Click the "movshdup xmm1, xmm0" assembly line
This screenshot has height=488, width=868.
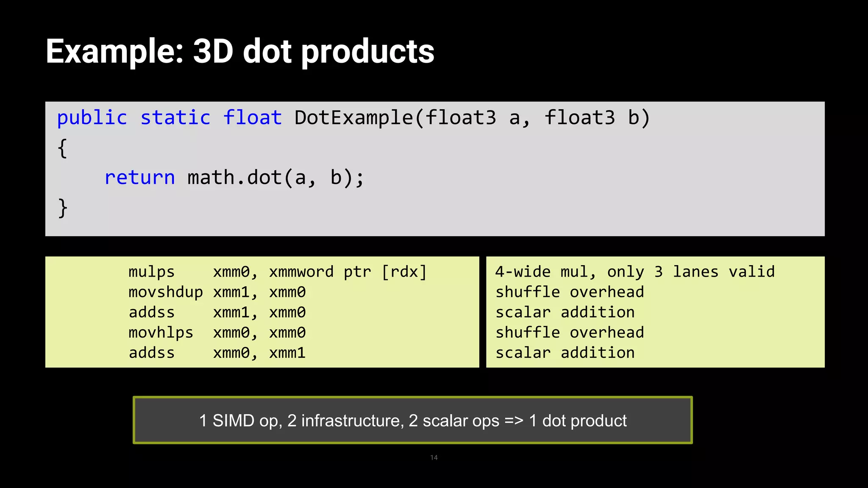[x=217, y=292]
